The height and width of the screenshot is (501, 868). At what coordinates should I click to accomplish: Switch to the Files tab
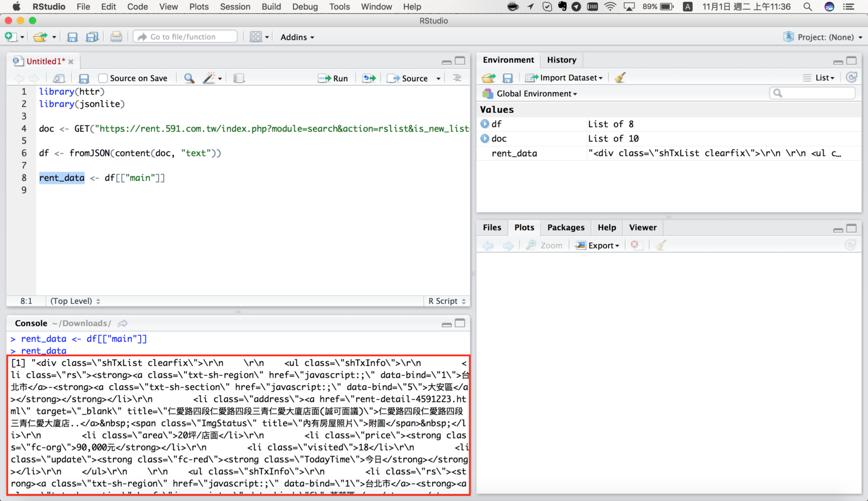point(492,228)
